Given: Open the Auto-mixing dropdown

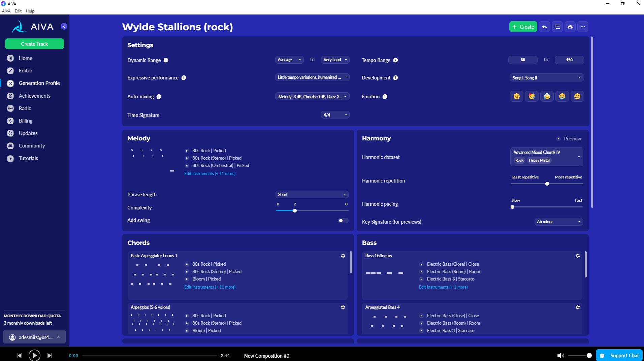Looking at the screenshot, I should 312,97.
